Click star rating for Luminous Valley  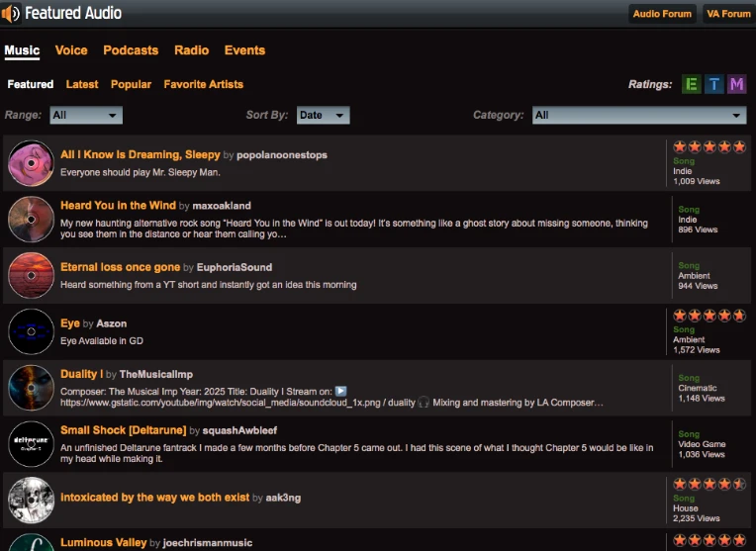(709, 540)
